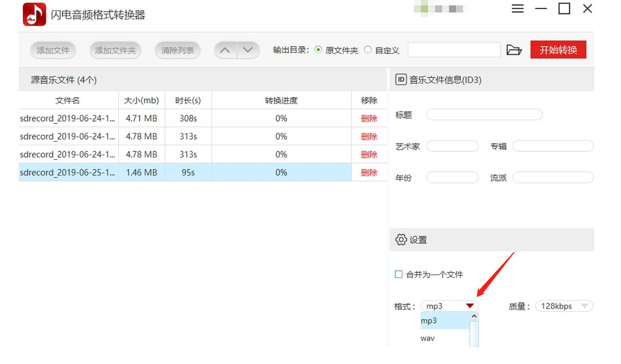
Task: Click the 95s duration cell
Action: click(188, 173)
